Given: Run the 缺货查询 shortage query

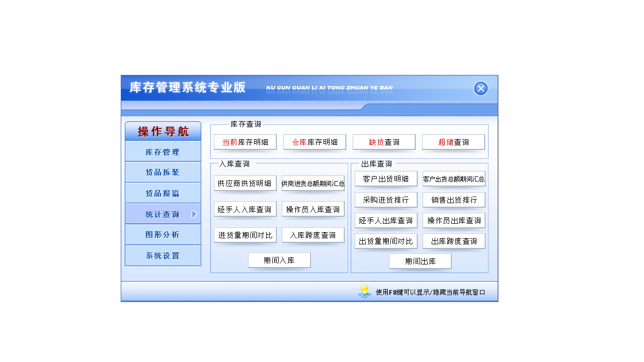Looking at the screenshot, I should point(384,142).
